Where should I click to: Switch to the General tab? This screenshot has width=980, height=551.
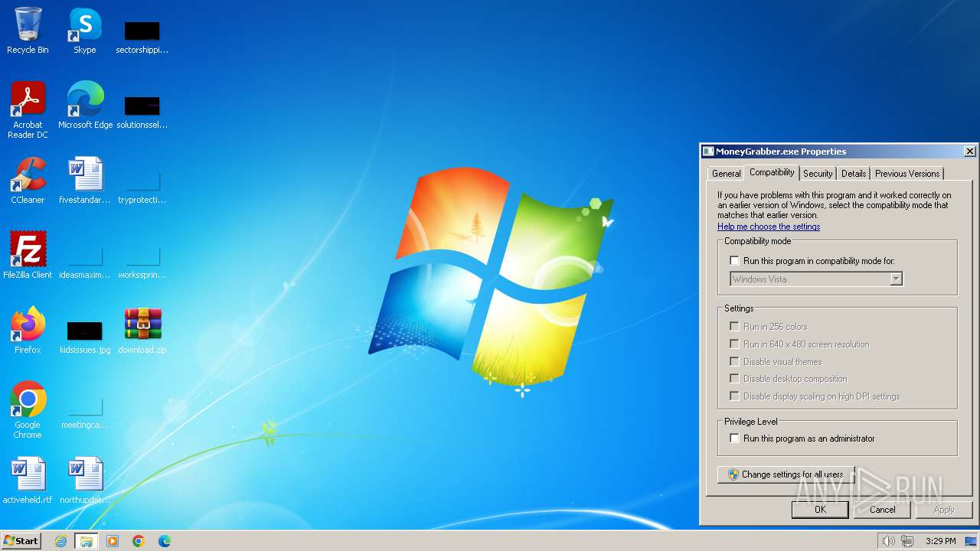pos(726,174)
